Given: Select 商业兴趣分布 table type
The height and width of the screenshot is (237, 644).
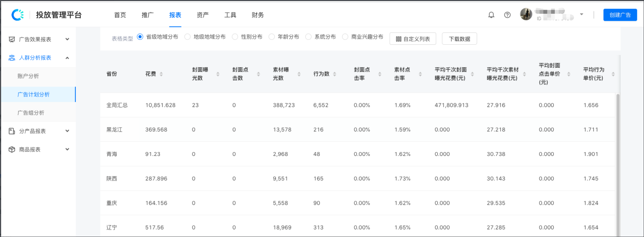Looking at the screenshot, I should pos(345,36).
